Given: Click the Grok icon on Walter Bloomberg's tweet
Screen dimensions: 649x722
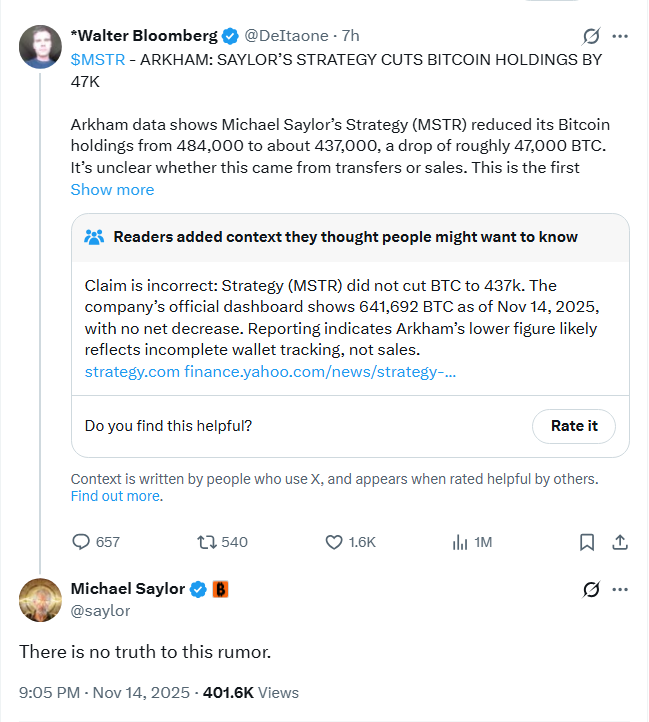Looking at the screenshot, I should coord(591,36).
